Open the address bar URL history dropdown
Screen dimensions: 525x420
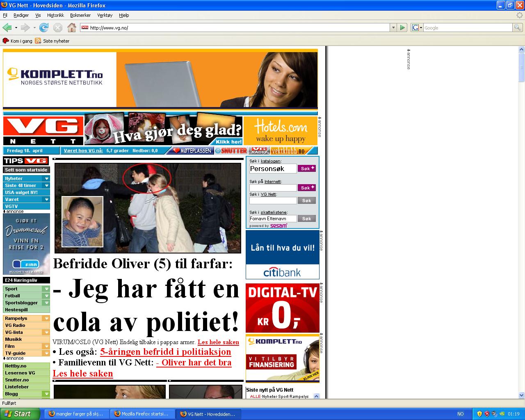pos(393,27)
